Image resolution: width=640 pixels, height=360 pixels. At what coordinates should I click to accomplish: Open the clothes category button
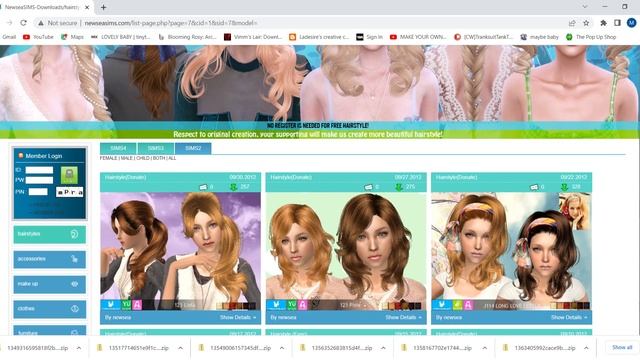50,309
